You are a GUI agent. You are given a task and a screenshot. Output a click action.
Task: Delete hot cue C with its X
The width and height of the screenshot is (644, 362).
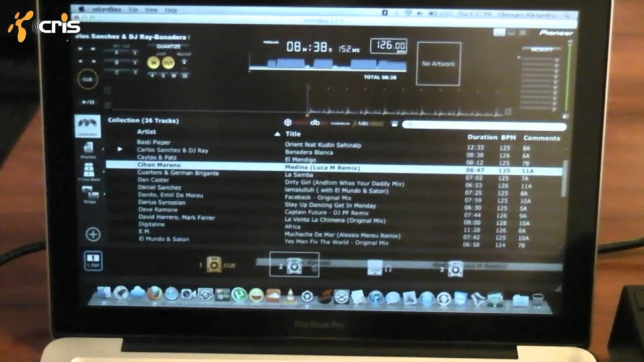pos(134,72)
